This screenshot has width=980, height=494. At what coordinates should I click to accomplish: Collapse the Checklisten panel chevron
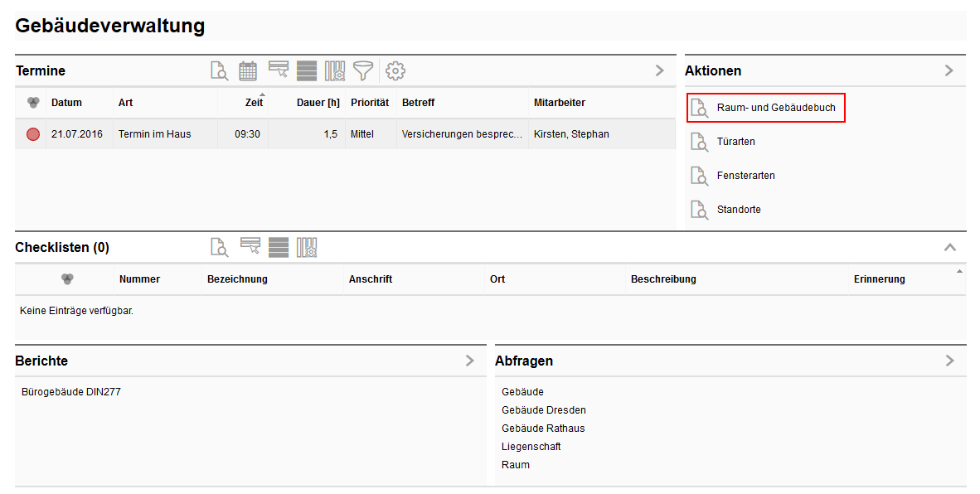(950, 247)
